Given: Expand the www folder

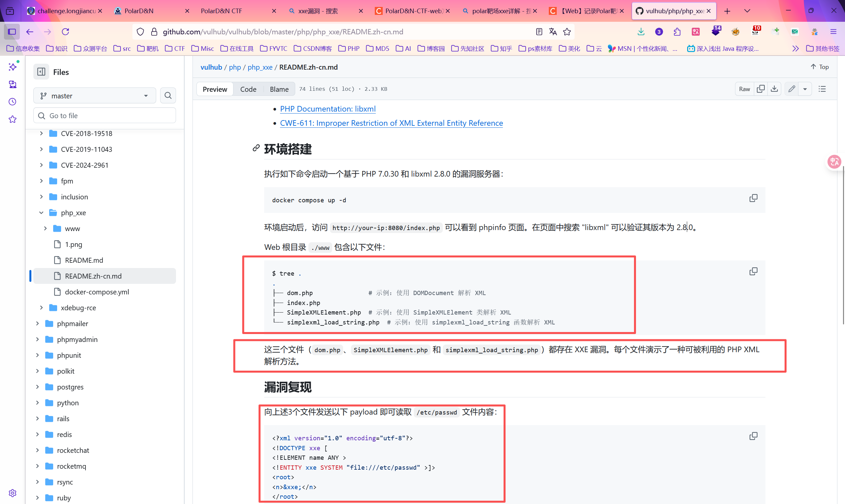Looking at the screenshot, I should coord(45,229).
